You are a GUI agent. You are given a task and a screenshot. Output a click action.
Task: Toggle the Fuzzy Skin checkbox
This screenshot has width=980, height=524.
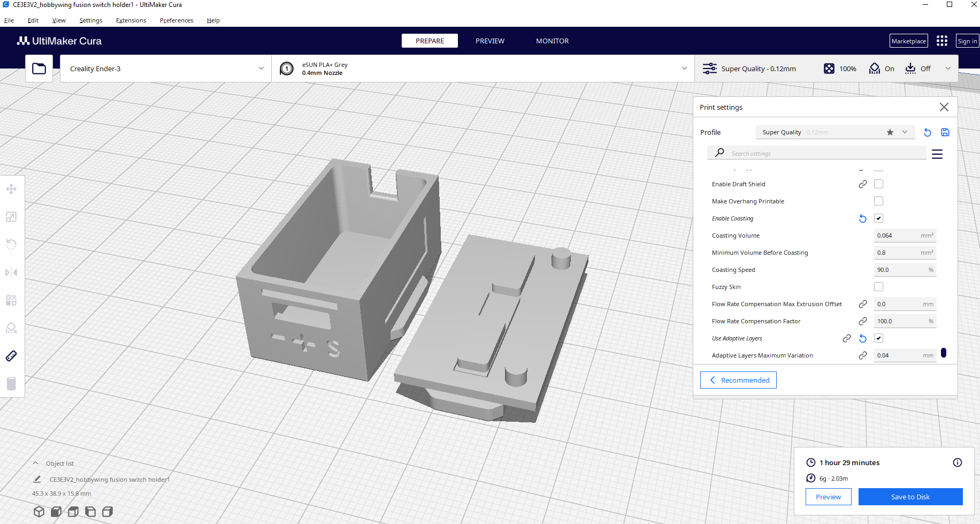[x=878, y=287]
